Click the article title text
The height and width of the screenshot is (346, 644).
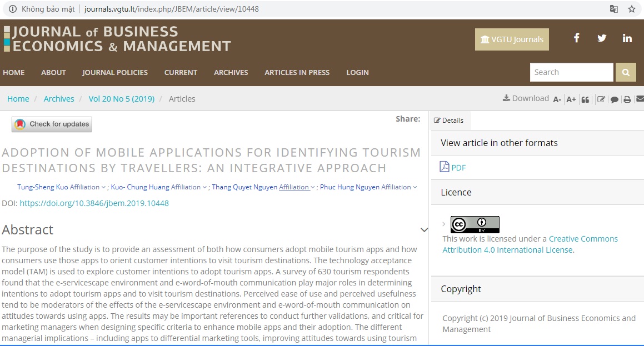211,160
